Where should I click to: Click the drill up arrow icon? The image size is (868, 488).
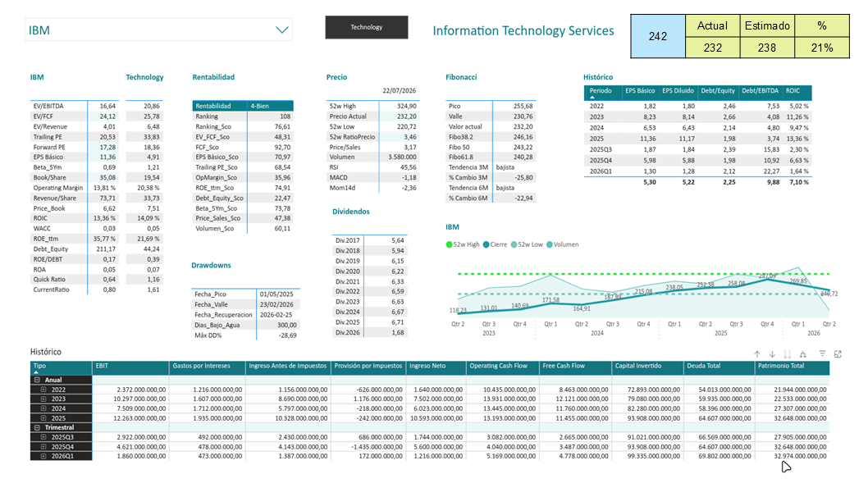[756, 354]
